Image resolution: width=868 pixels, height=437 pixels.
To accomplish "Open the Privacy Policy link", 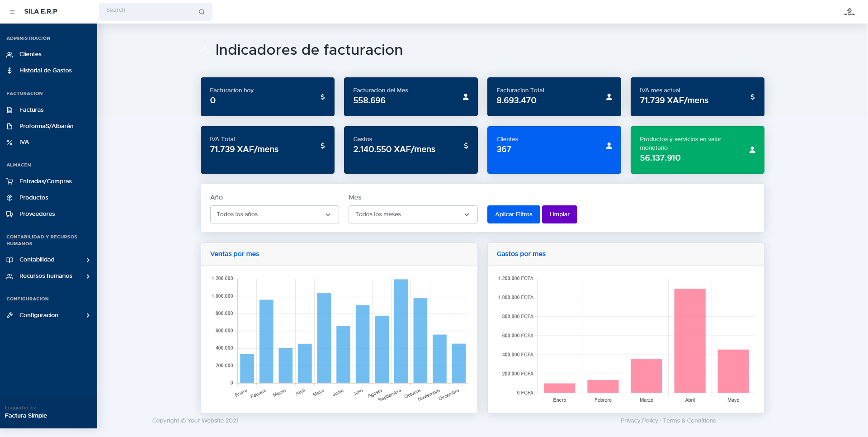I will pos(639,420).
